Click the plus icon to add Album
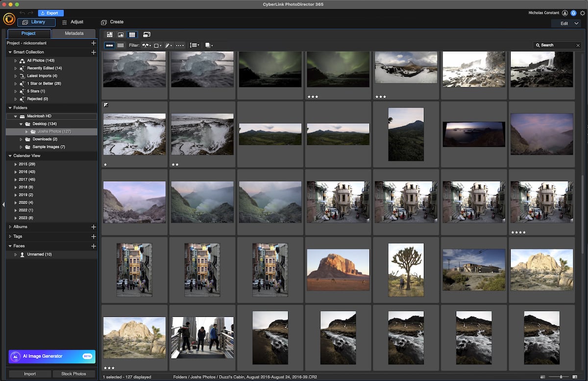The image size is (588, 381). pyautogui.click(x=93, y=227)
